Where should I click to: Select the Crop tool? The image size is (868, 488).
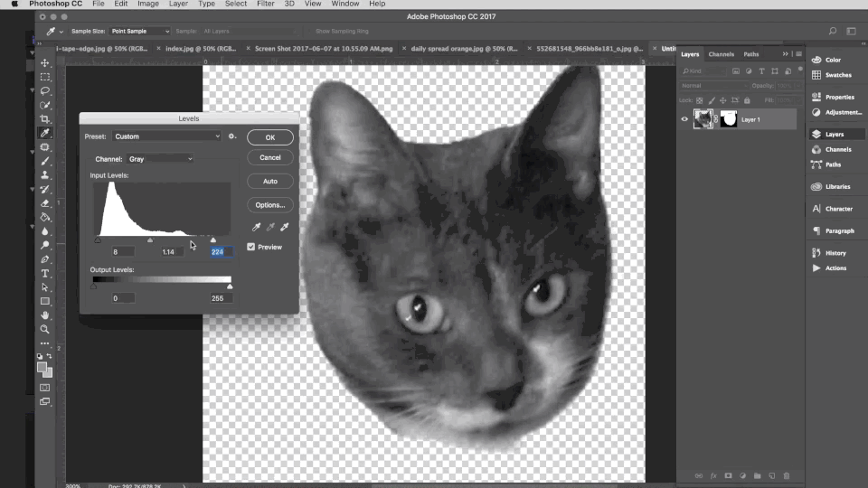click(45, 119)
